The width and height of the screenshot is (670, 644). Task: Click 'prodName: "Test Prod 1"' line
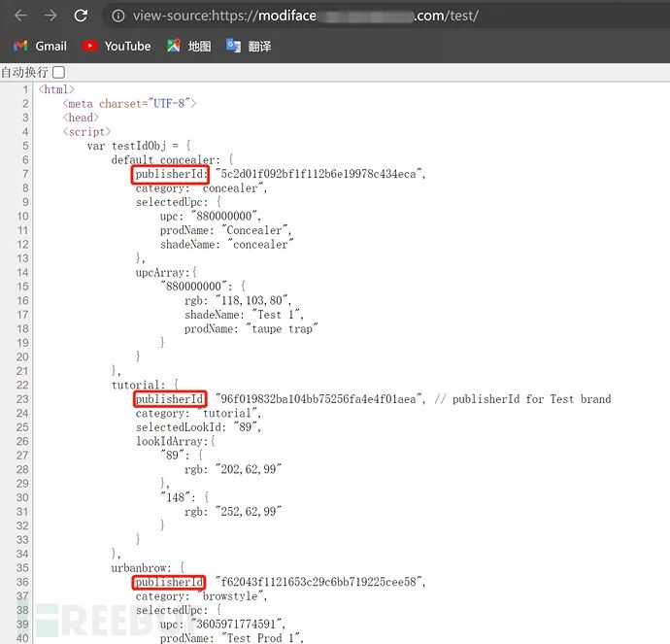(x=232, y=638)
